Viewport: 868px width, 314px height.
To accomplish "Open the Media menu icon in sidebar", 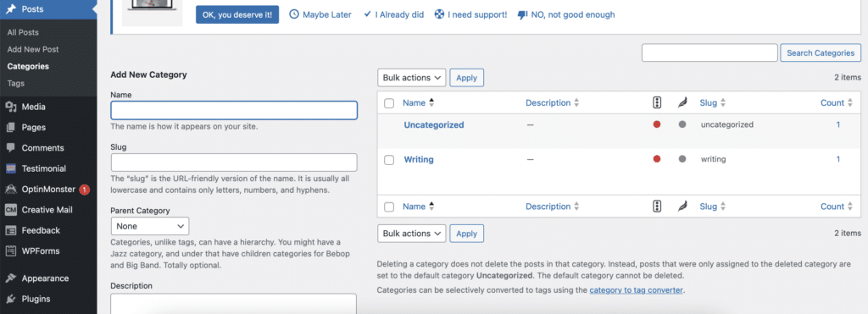I will point(10,107).
